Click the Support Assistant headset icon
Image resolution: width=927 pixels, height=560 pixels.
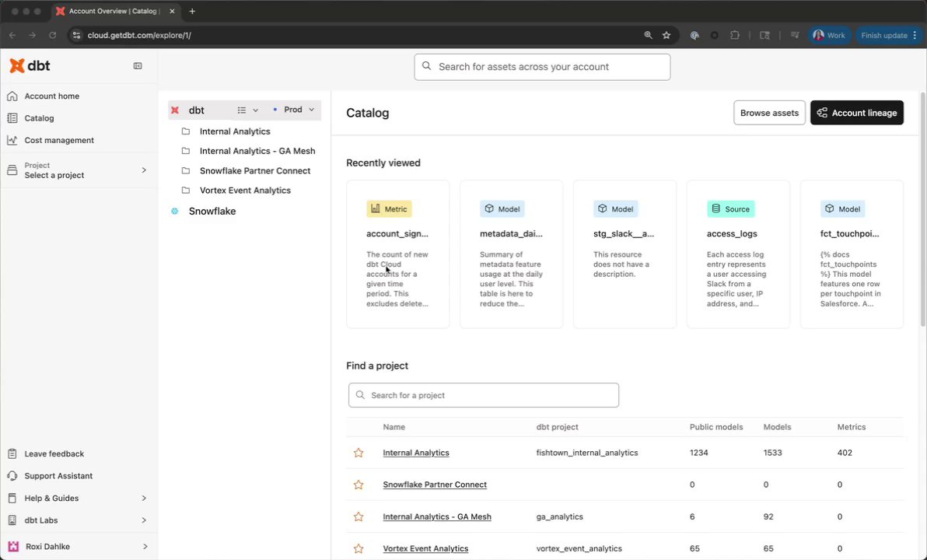point(12,476)
